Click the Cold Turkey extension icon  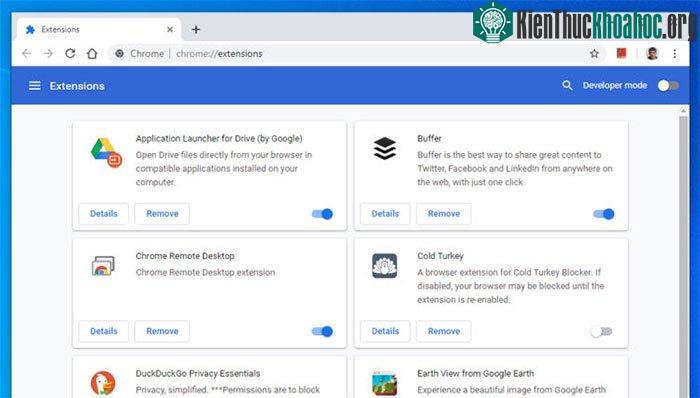[x=385, y=266]
